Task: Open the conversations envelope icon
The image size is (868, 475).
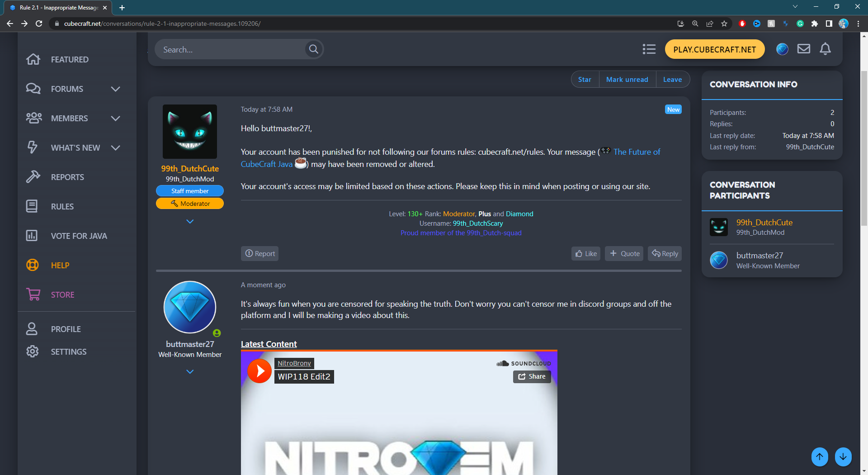Action: click(x=804, y=49)
